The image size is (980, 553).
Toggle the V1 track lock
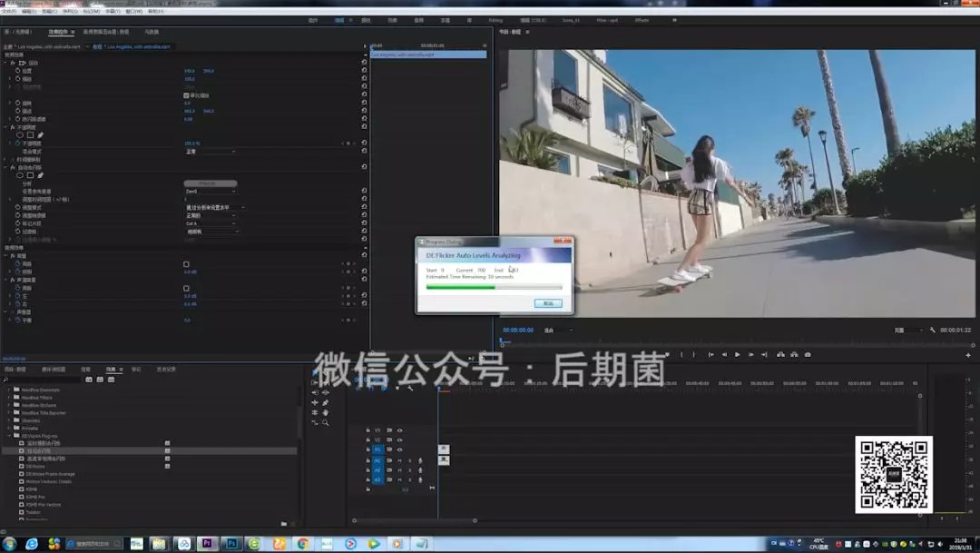click(x=367, y=449)
